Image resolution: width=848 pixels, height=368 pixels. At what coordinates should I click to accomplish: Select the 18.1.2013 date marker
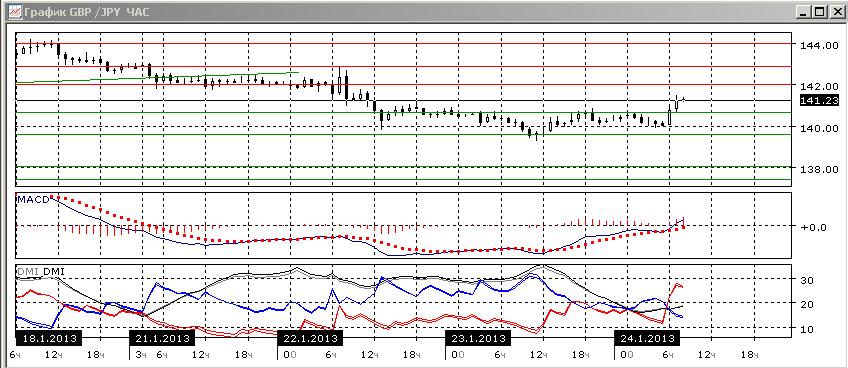[x=49, y=339]
